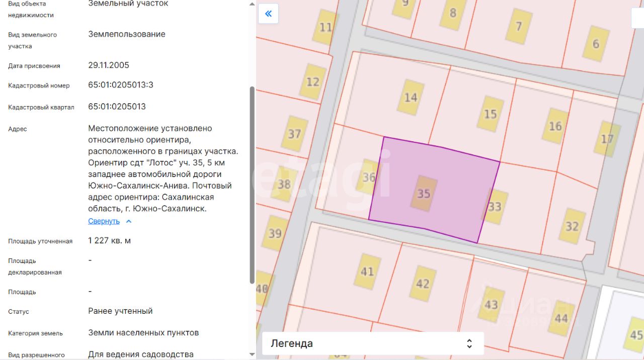Screen dimensions: 644x360
Task: Click the "Свернуть" link under the address
Action: (x=104, y=221)
